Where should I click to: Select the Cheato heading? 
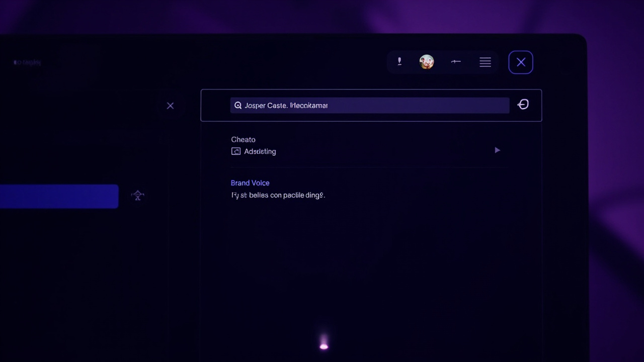click(243, 139)
